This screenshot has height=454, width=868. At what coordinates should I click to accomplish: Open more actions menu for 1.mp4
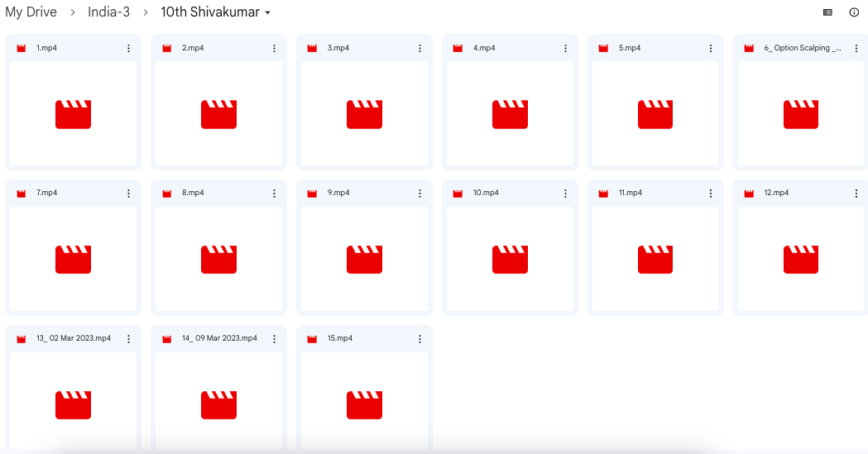(x=128, y=48)
